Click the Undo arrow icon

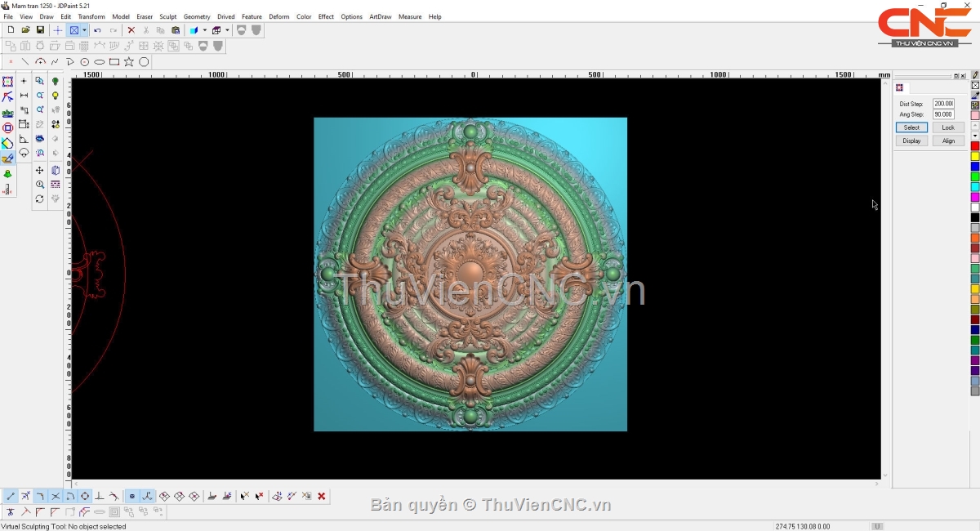(97, 30)
